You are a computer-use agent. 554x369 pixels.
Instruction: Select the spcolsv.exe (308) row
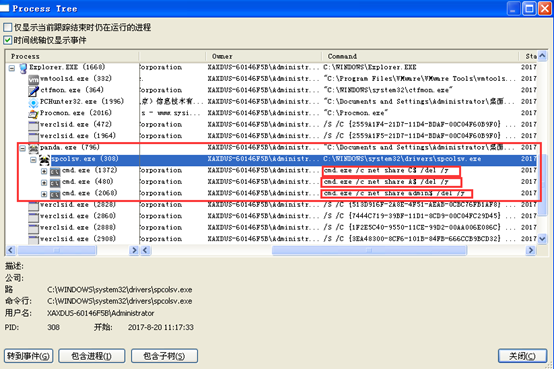tap(271, 160)
